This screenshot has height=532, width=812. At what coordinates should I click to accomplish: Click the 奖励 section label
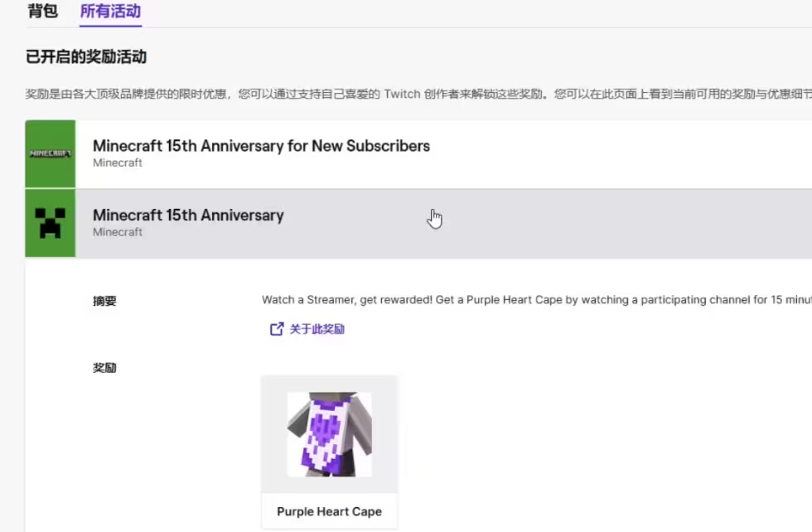tap(104, 368)
